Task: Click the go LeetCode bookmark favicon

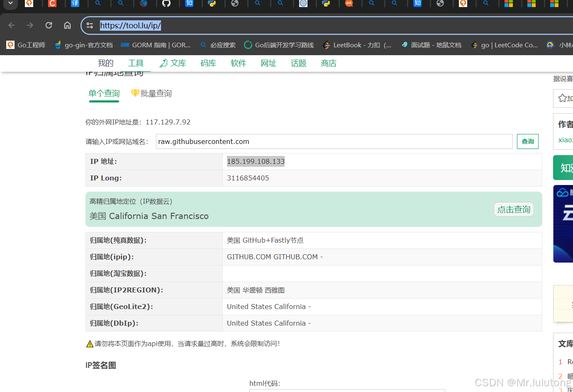Action: pos(475,45)
